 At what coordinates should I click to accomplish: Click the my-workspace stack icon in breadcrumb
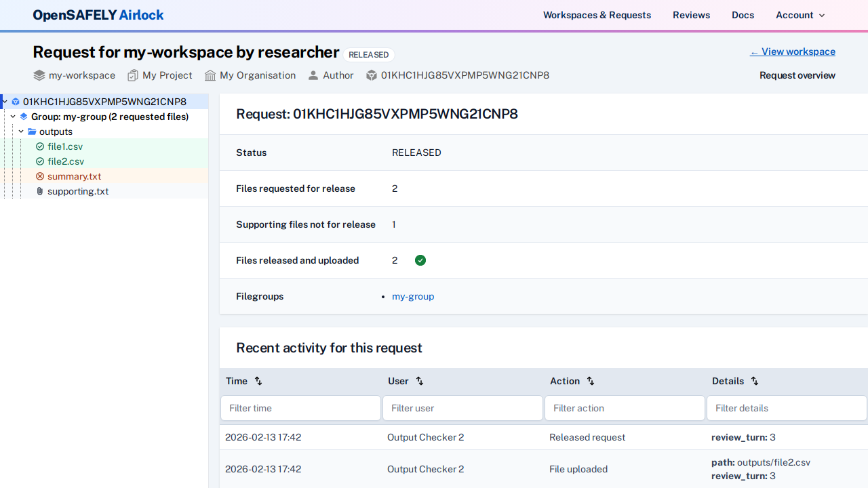pos(39,75)
